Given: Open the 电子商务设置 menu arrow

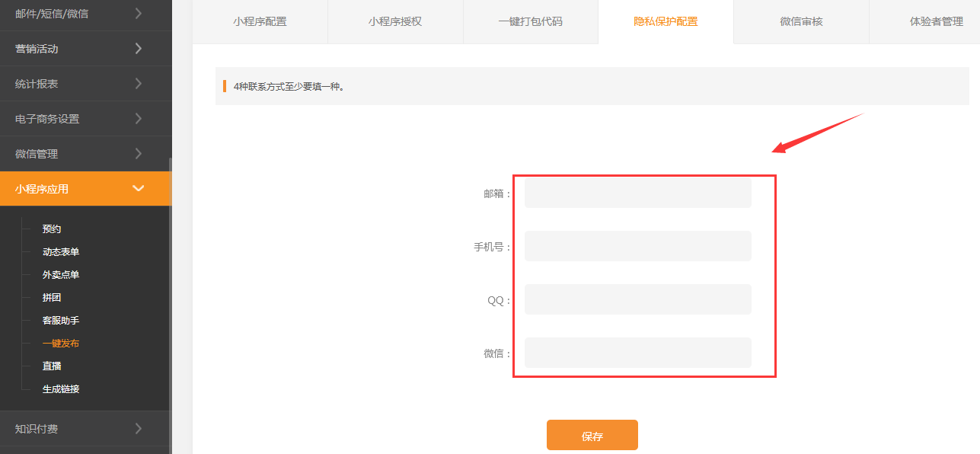Looking at the screenshot, I should (138, 119).
